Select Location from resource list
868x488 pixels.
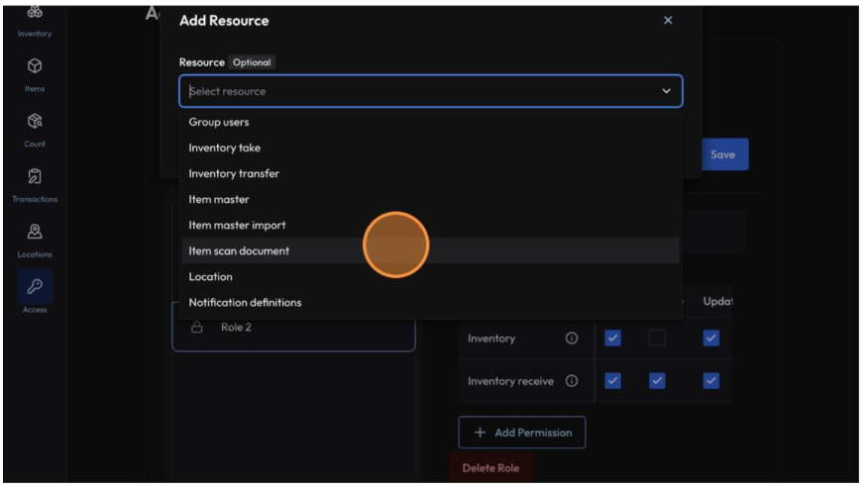click(x=430, y=276)
